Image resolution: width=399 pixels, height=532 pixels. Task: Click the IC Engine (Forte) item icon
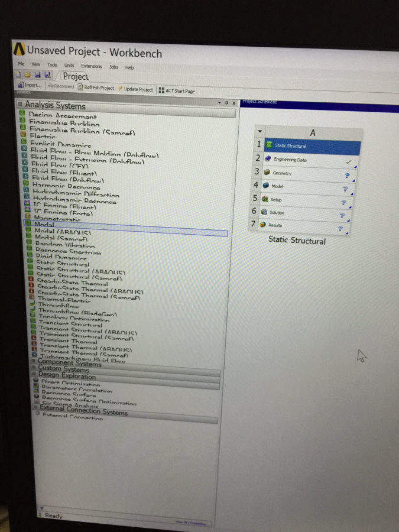(27, 210)
